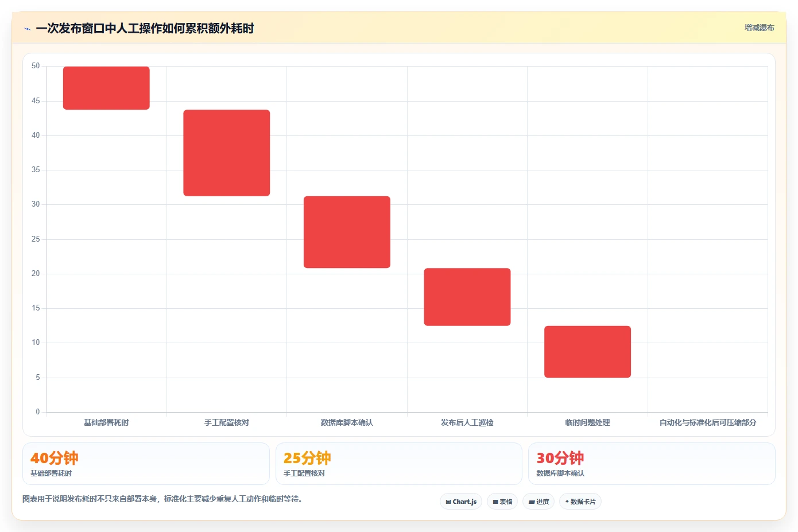Click the 数据库脚本确认 x-axis label
798x532 pixels.
point(347,422)
